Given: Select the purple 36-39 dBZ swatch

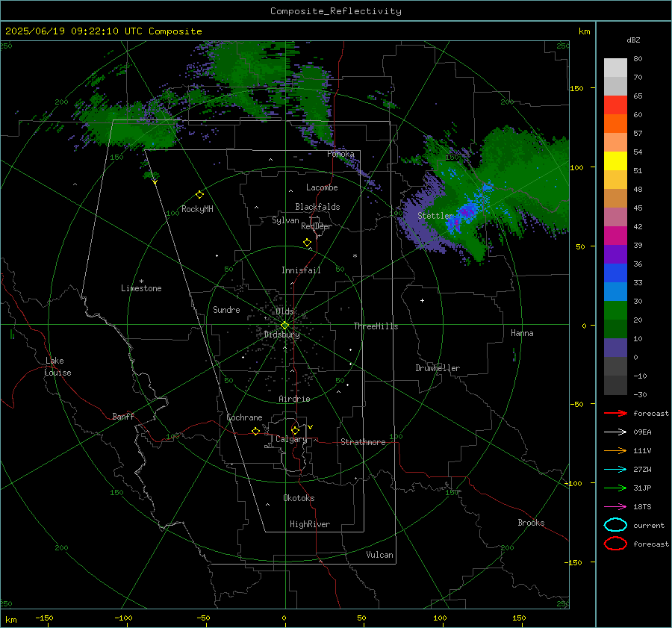Looking at the screenshot, I should point(615,255).
